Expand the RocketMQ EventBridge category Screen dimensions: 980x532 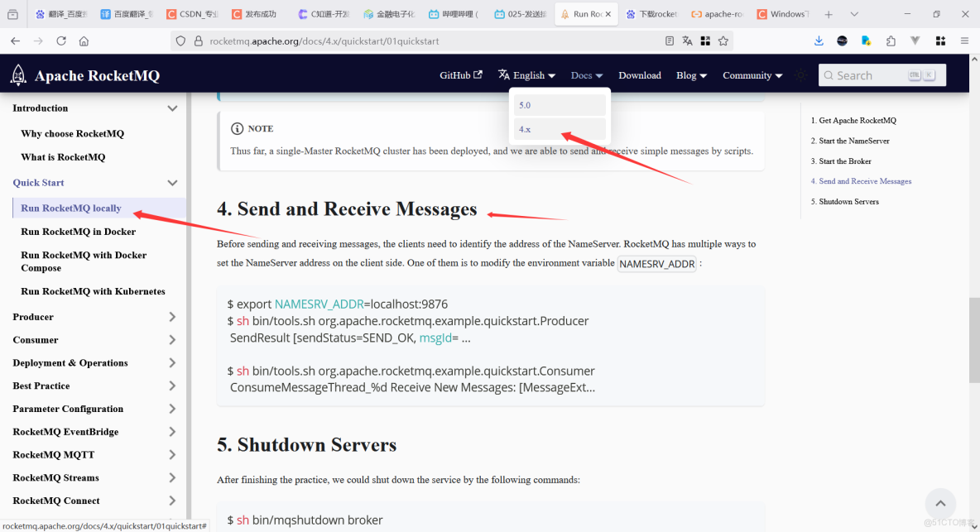coord(172,432)
